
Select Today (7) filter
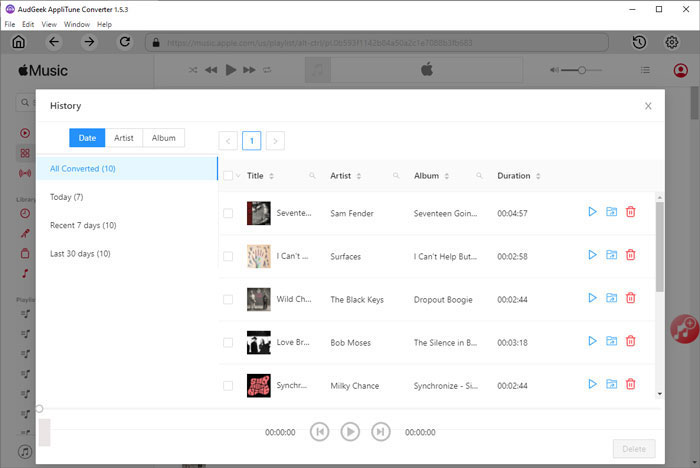[x=127, y=197]
